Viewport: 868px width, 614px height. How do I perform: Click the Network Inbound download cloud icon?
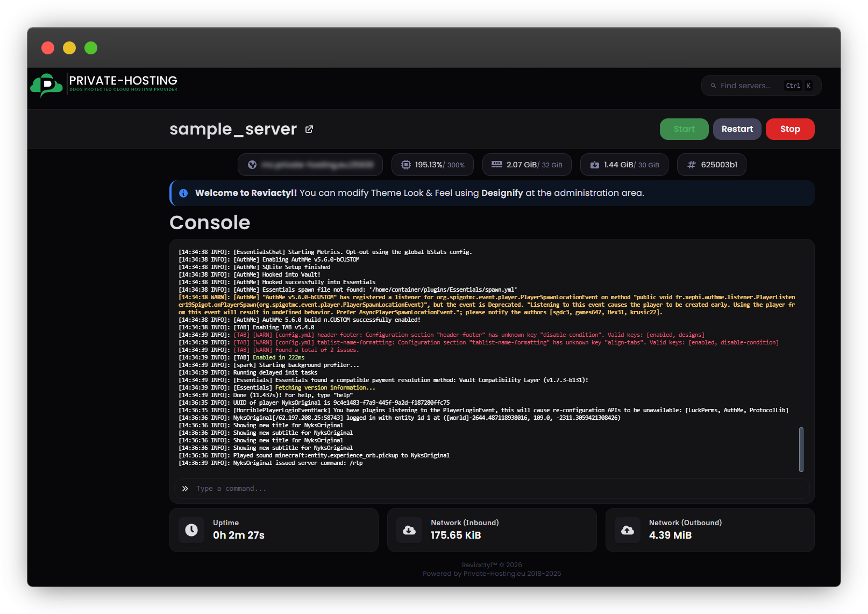(x=409, y=530)
